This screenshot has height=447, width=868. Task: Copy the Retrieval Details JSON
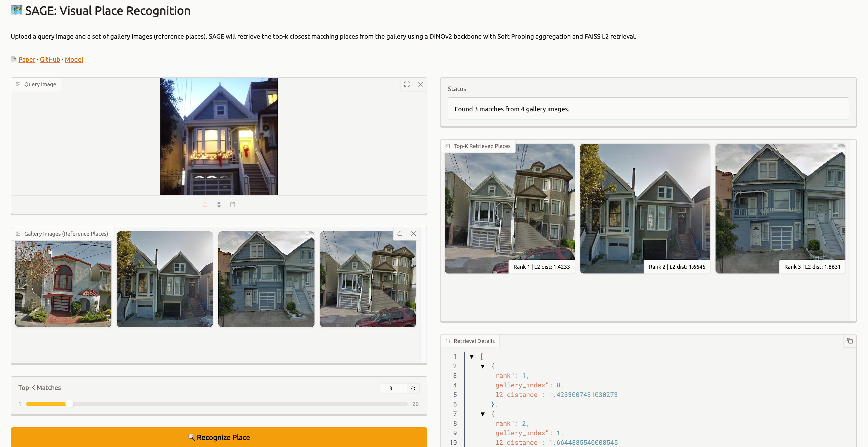[x=850, y=341]
